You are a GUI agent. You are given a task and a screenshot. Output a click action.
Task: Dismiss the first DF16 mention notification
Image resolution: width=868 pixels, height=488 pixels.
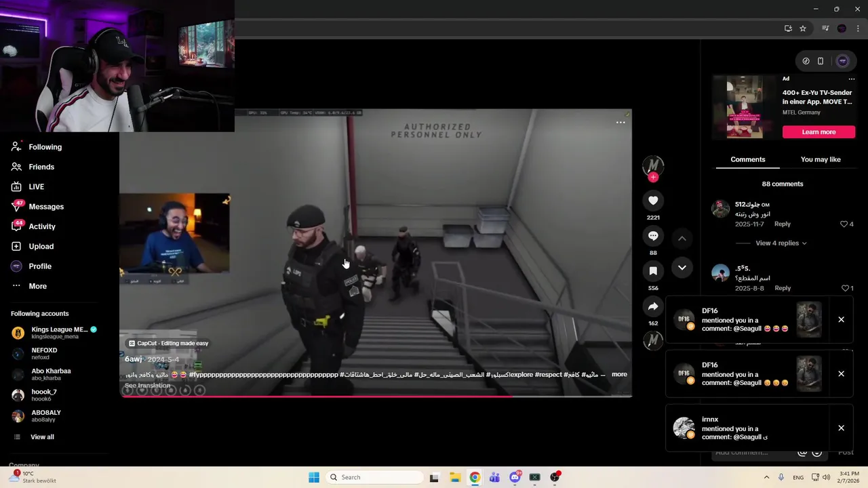(841, 319)
